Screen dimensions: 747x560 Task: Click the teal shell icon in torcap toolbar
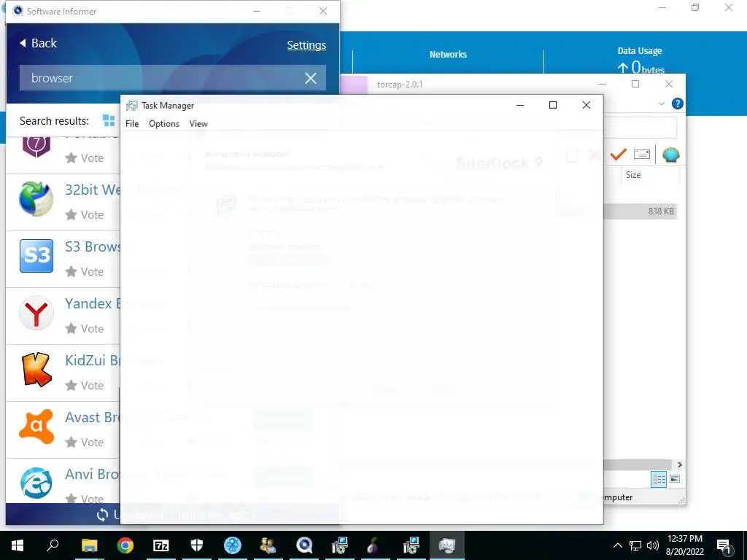tap(671, 155)
